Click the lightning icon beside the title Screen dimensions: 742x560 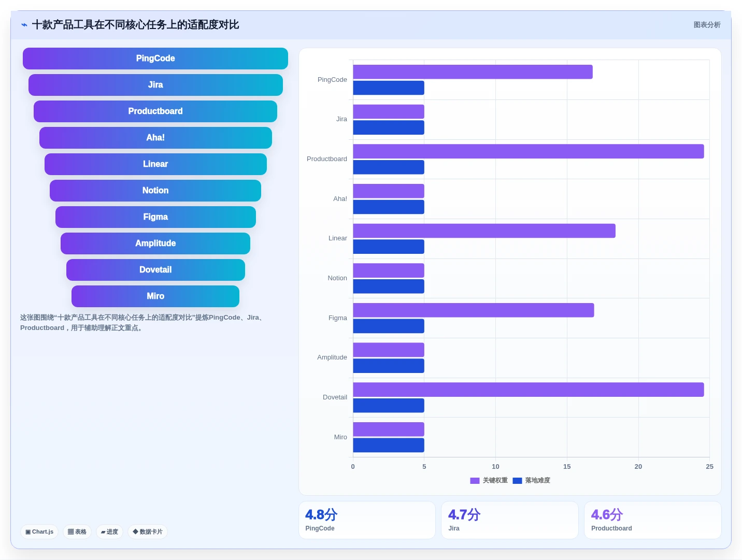click(x=24, y=25)
